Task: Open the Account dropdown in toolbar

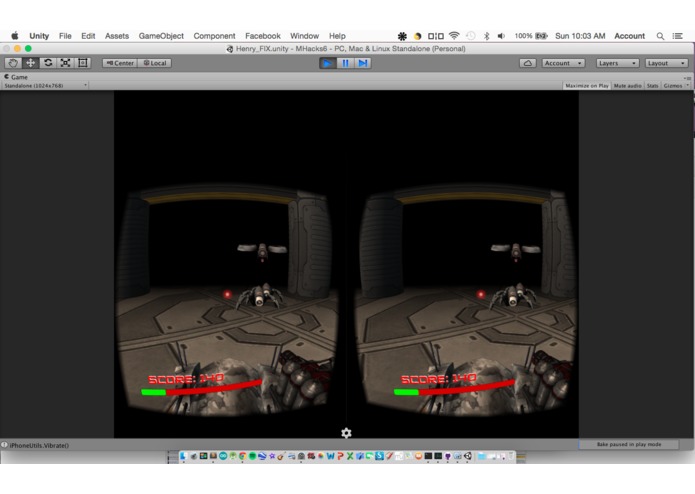Action: point(563,63)
